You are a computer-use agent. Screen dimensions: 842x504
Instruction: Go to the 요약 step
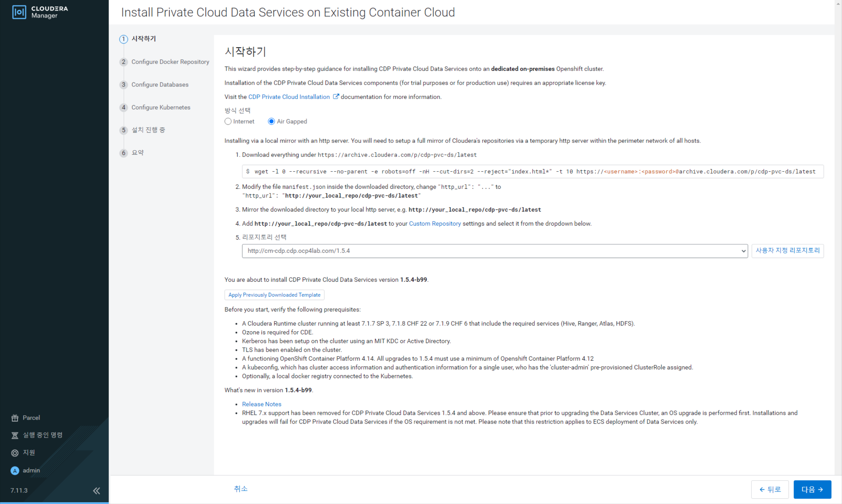click(138, 153)
